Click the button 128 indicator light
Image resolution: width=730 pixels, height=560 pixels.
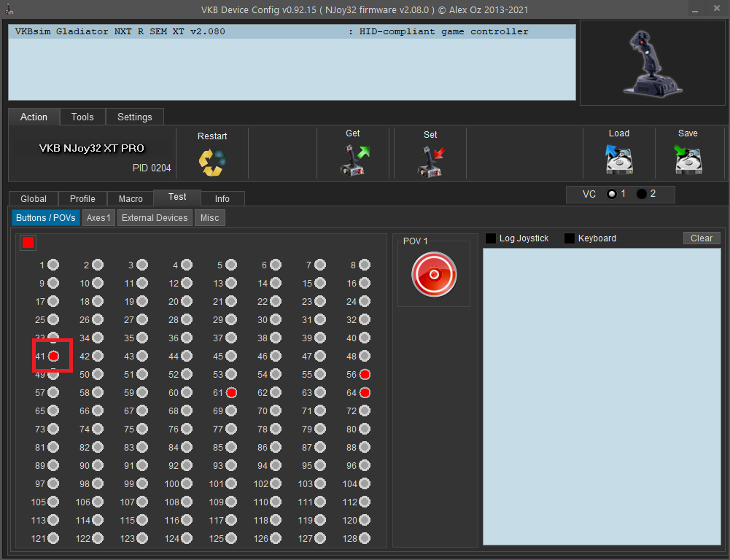365,539
